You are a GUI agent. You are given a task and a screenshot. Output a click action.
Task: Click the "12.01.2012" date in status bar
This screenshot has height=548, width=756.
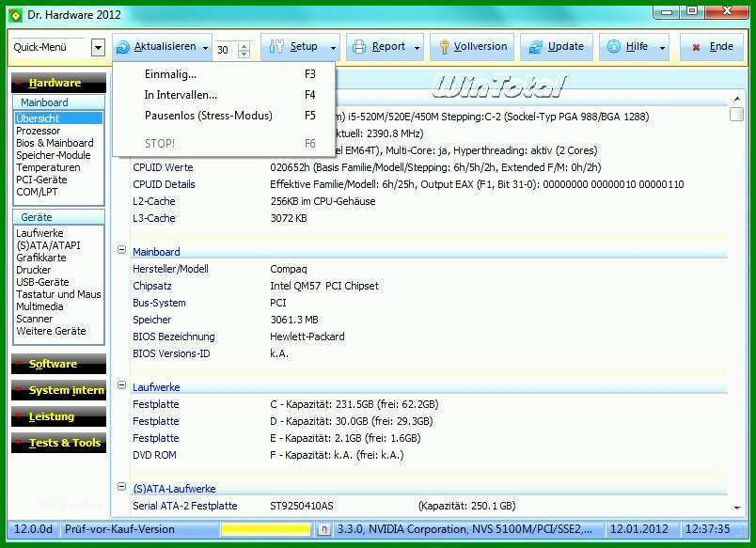pyautogui.click(x=638, y=529)
